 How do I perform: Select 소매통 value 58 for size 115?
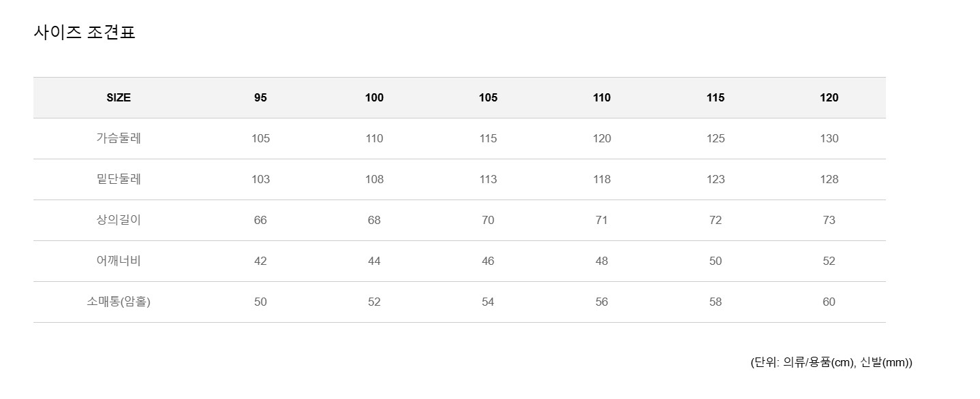715,302
